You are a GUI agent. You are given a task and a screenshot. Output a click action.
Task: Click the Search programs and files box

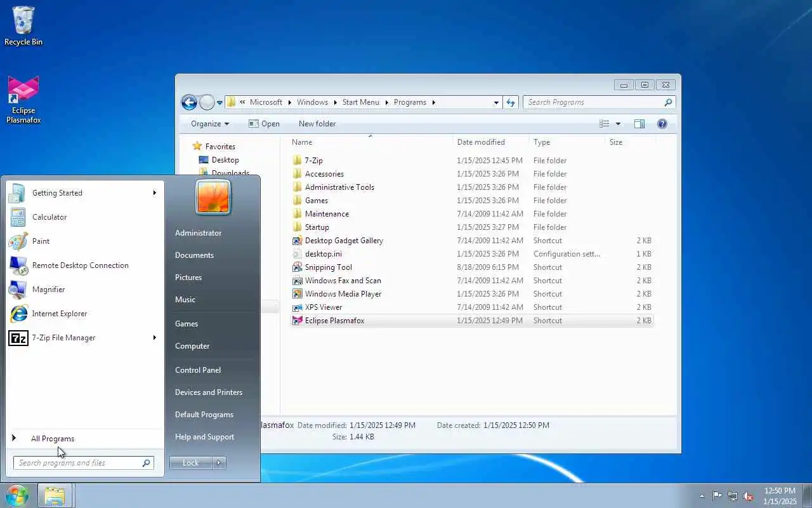(84, 463)
